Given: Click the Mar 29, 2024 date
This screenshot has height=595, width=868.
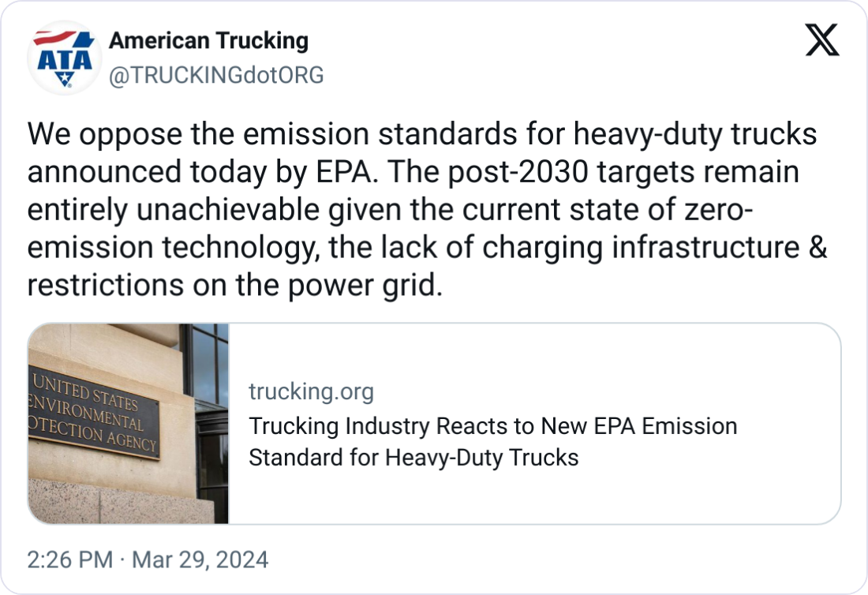Looking at the screenshot, I should click(x=200, y=560).
